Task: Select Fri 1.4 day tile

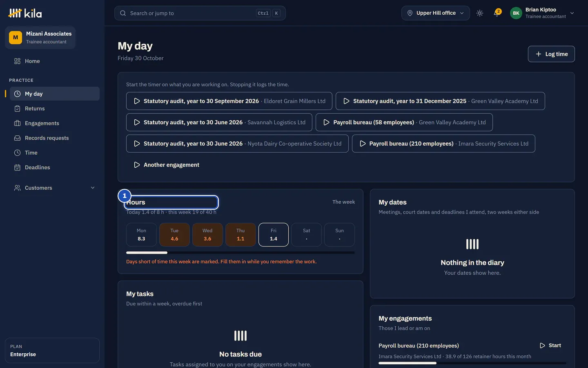Action: pos(274,235)
